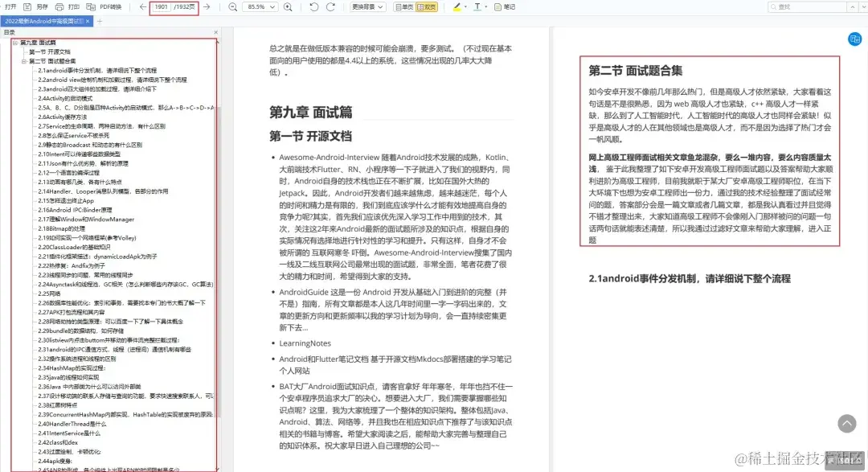This screenshot has height=472, width=868.
Task: Zoom out with the magnifier minus icon
Action: click(231, 8)
